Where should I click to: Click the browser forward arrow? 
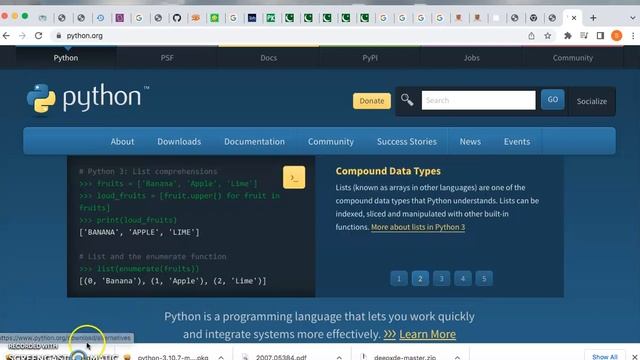22,36
